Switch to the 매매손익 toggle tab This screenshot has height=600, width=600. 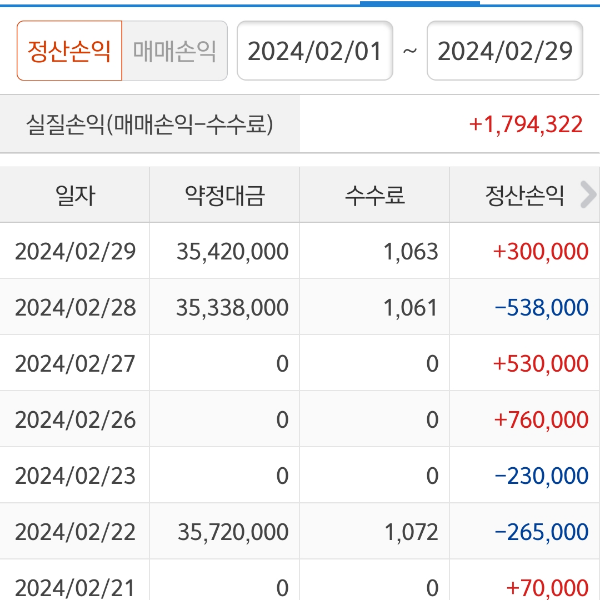pyautogui.click(x=175, y=51)
